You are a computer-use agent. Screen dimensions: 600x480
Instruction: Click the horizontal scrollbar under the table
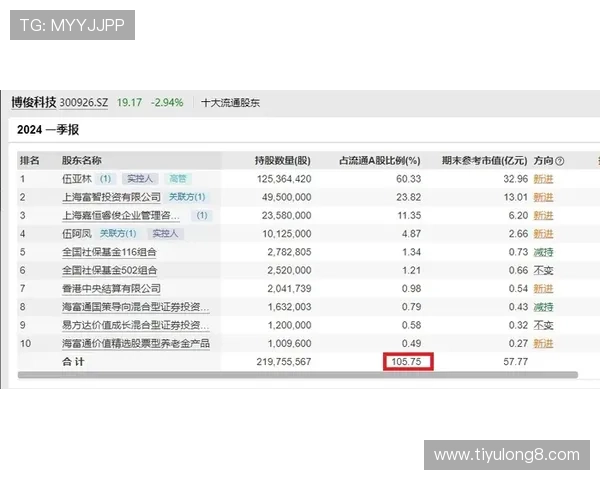tap(298, 375)
